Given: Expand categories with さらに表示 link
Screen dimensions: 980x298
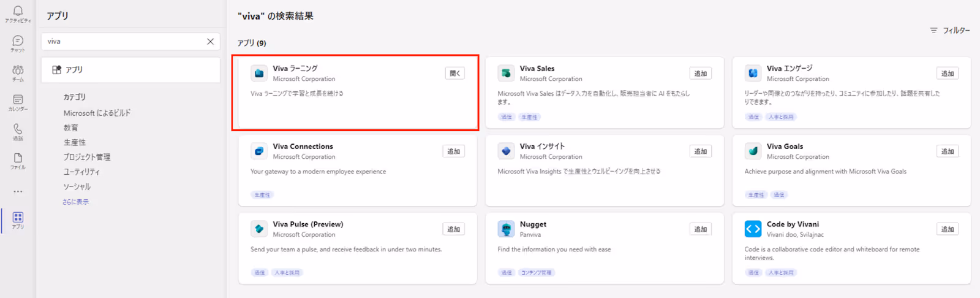Looking at the screenshot, I should click(75, 202).
